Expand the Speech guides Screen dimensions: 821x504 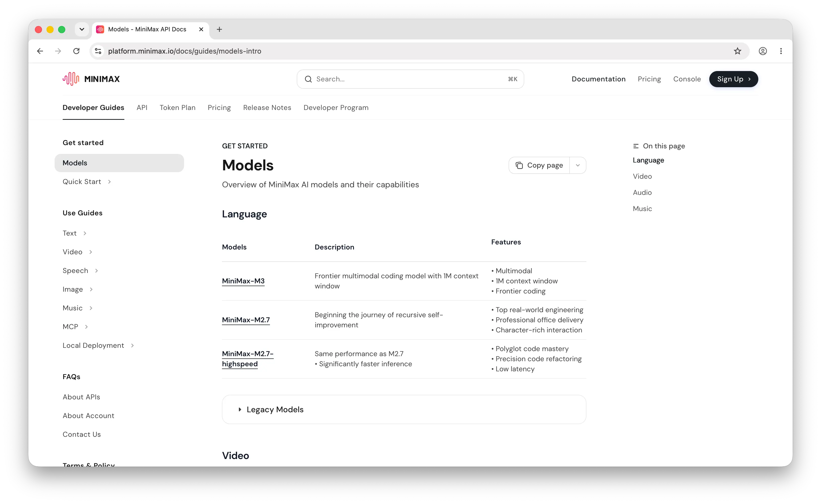point(96,271)
